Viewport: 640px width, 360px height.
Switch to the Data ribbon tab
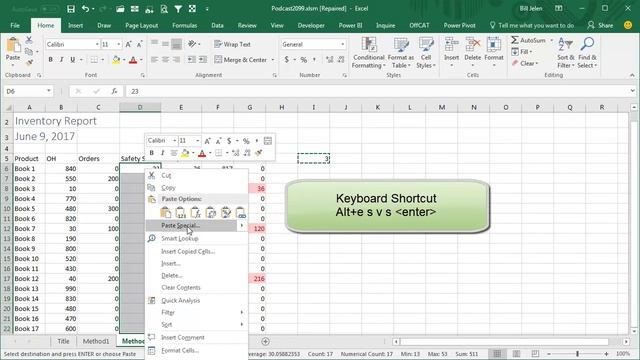click(x=217, y=25)
